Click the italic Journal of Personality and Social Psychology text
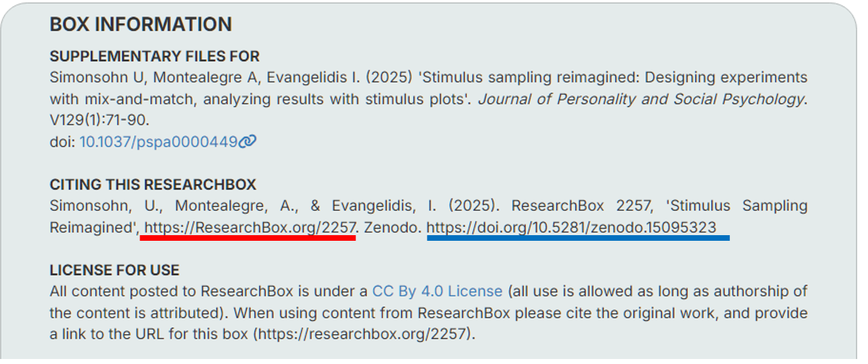Image resolution: width=868 pixels, height=364 pixels. (x=640, y=99)
